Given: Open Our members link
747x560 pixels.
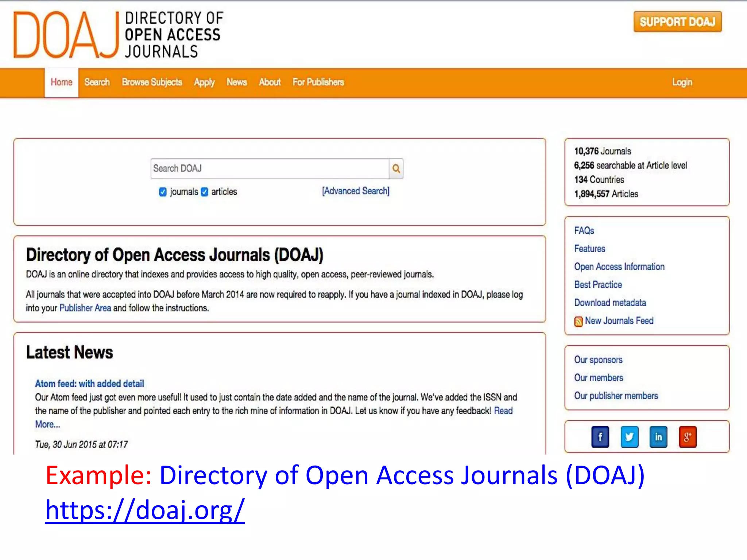Looking at the screenshot, I should 599,378.
